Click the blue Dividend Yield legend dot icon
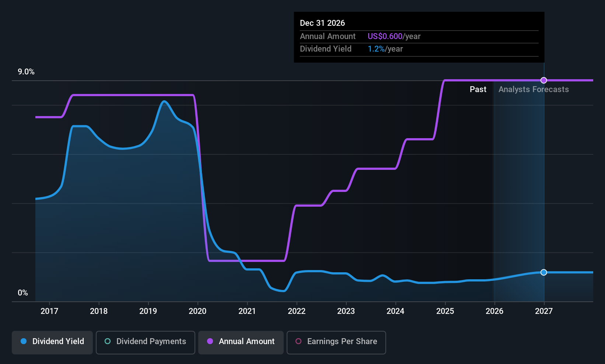 coord(24,342)
